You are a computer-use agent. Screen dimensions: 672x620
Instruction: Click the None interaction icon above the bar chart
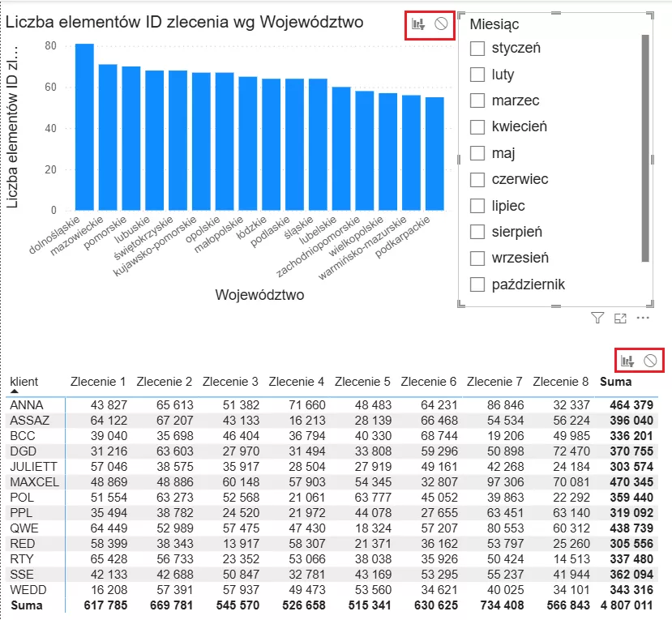441,24
